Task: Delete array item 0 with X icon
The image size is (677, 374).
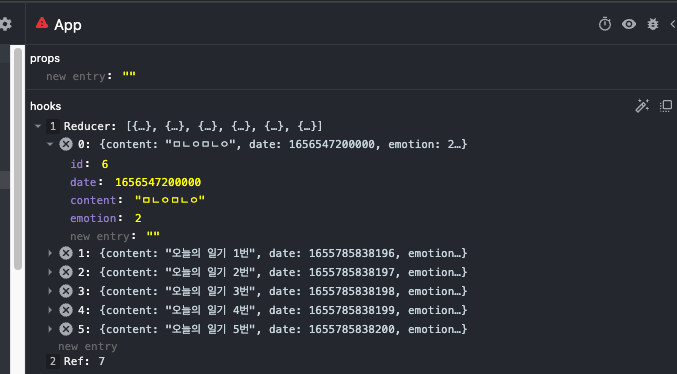Action: tap(66, 144)
